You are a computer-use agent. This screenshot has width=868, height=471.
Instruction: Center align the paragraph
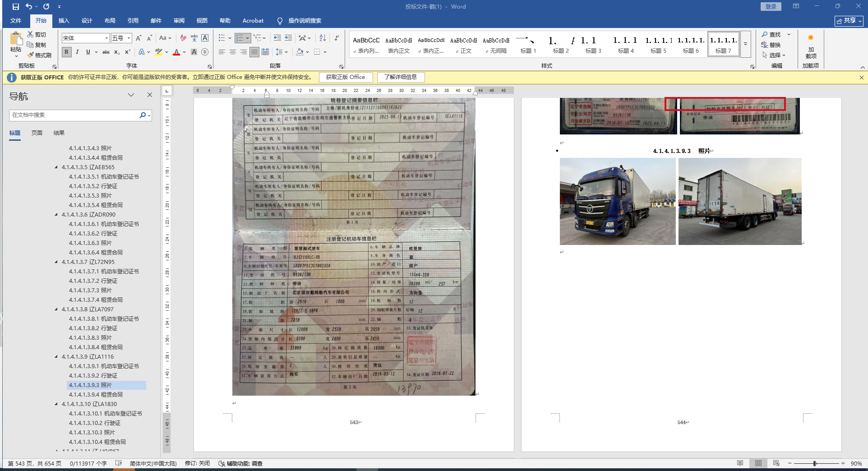point(233,52)
